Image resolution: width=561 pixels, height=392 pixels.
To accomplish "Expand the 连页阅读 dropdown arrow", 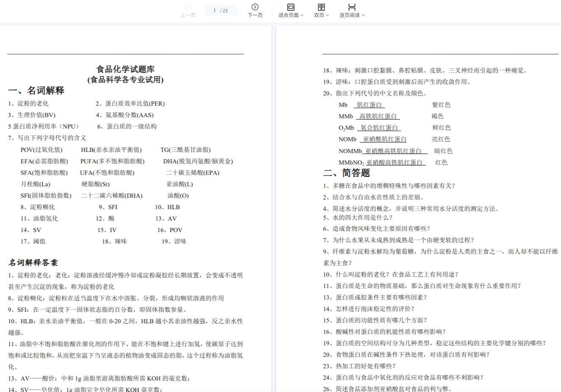I will point(363,15).
